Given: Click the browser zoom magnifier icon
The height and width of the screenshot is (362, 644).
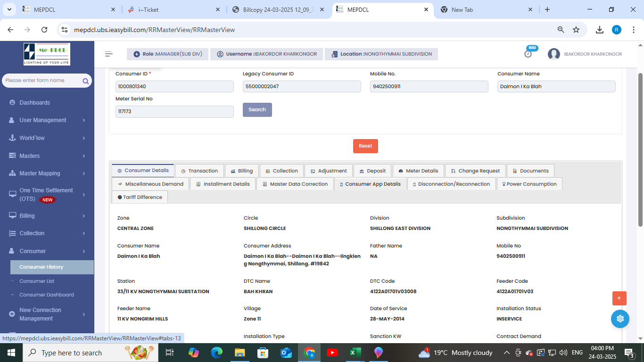Looking at the screenshot, I should point(561,30).
